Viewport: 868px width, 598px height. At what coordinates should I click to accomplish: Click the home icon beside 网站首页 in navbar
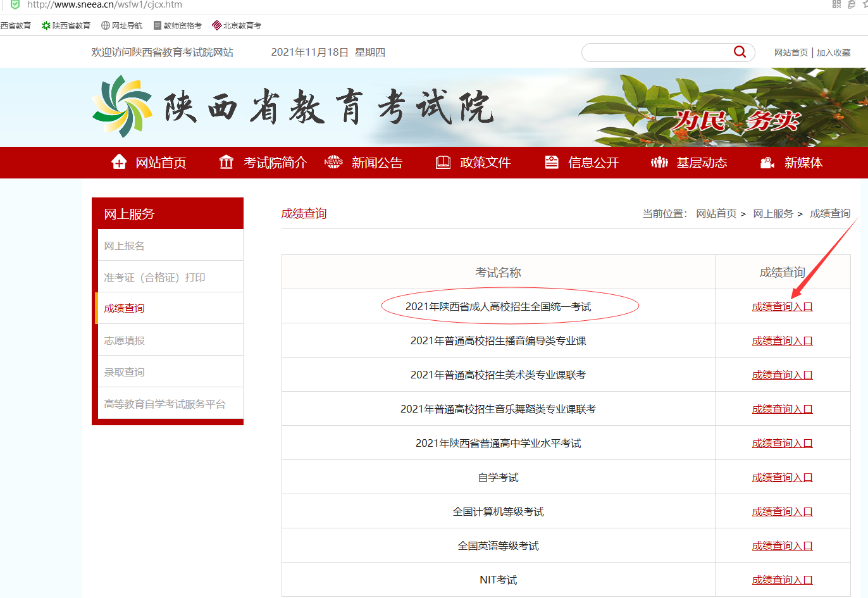click(x=119, y=163)
